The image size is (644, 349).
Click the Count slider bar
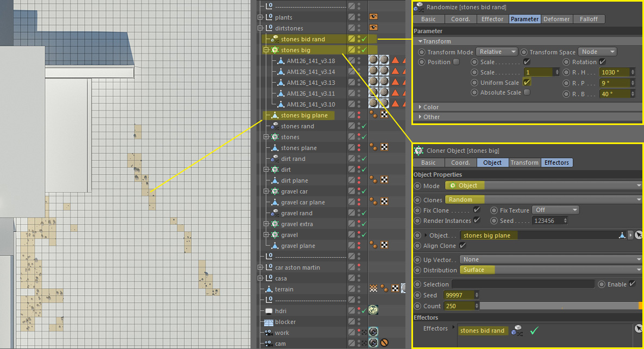560,306
